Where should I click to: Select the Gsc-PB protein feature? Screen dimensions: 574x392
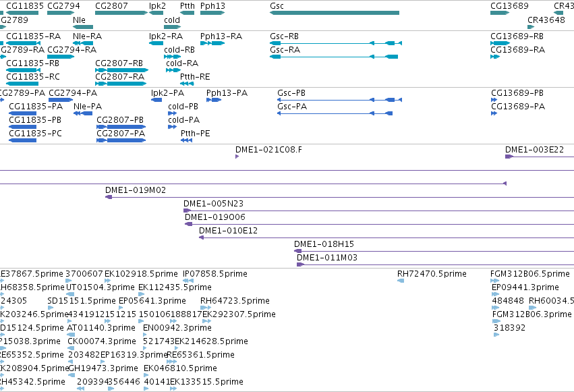point(339,100)
